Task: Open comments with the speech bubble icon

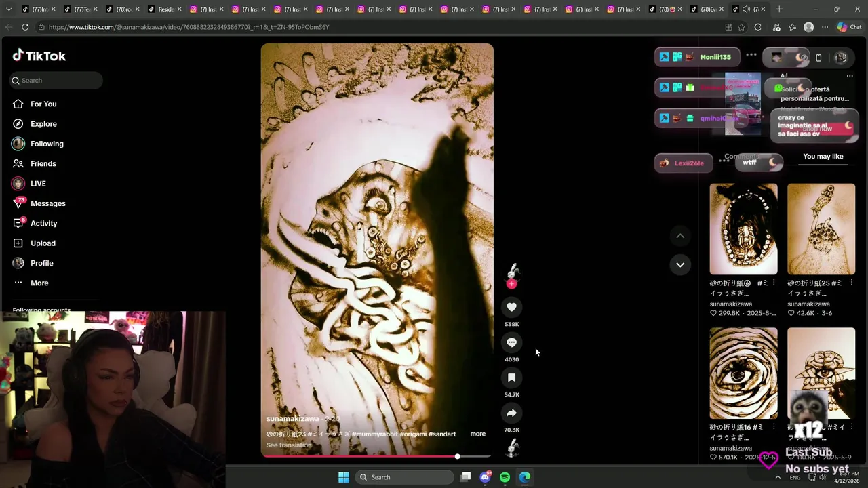Action: coord(511,342)
